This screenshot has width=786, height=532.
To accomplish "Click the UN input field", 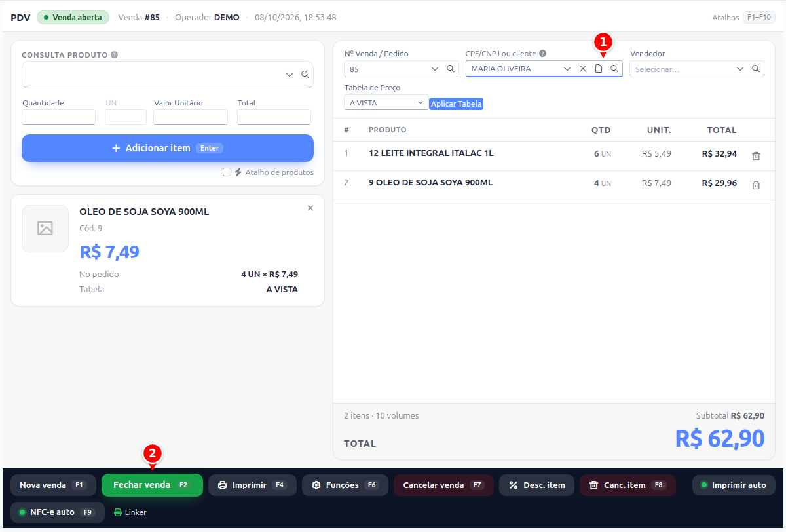I will pyautogui.click(x=126, y=117).
